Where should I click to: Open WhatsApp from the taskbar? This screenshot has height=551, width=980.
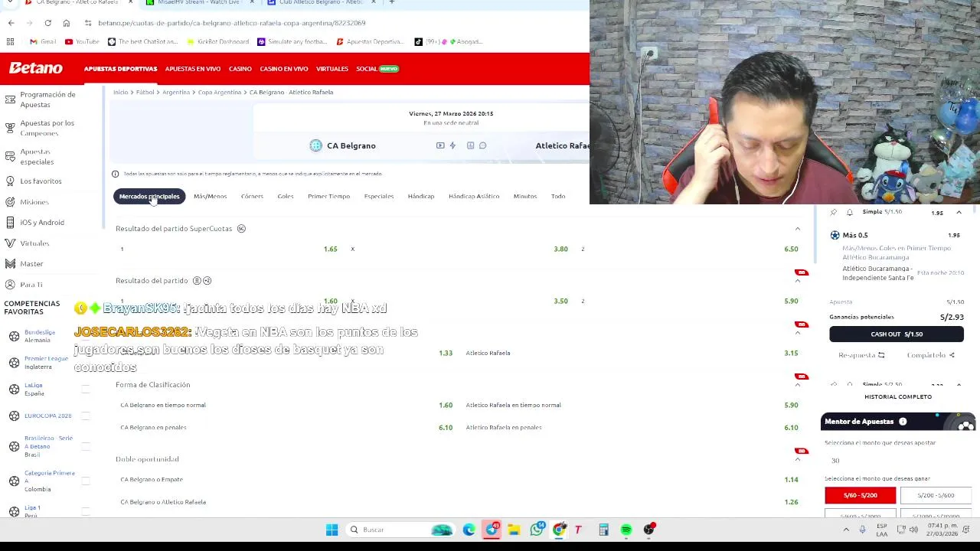click(x=537, y=530)
